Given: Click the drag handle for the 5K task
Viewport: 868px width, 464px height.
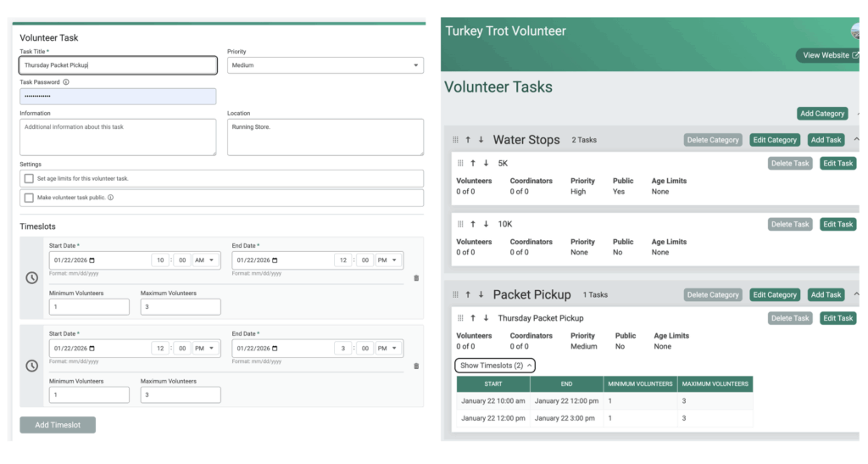Looking at the screenshot, I should click(460, 163).
